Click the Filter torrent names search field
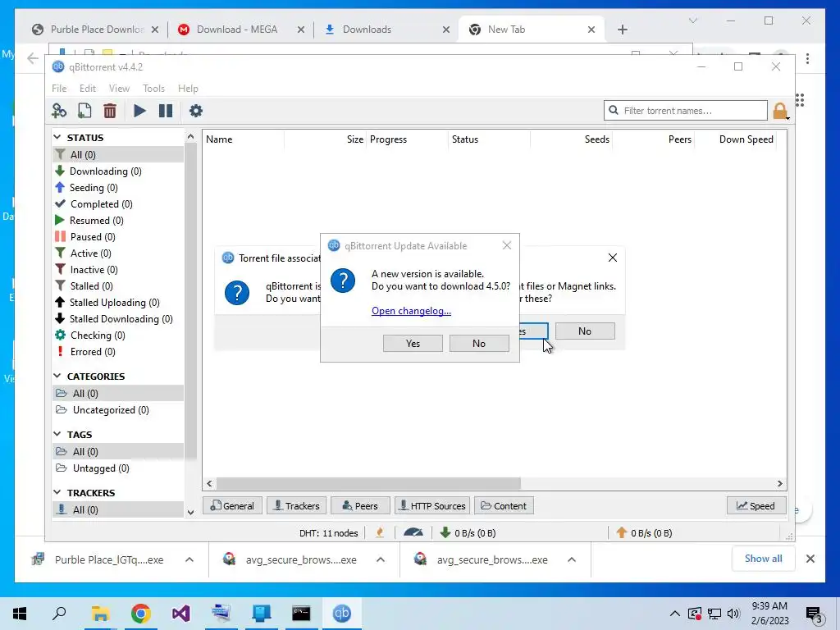840x630 pixels. [x=685, y=111]
